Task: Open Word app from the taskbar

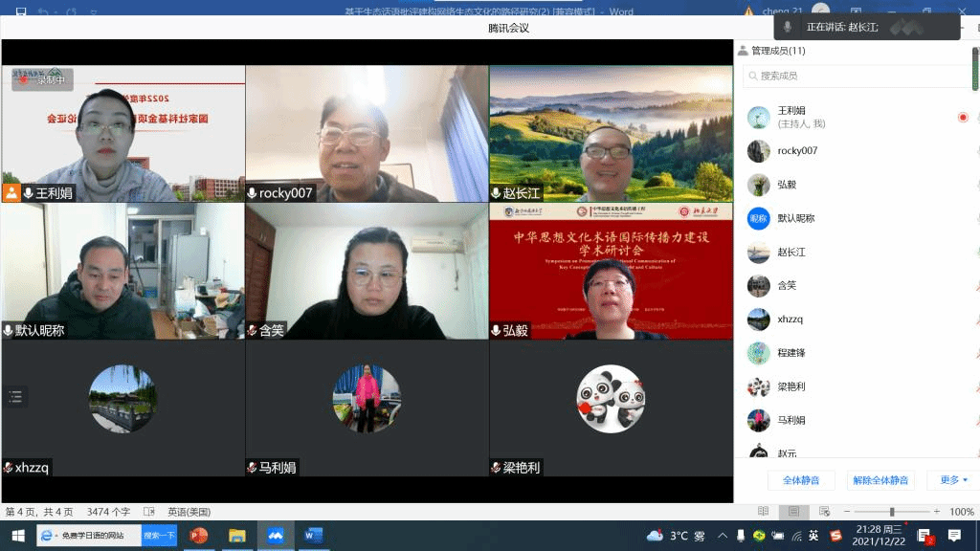Action: point(313,536)
